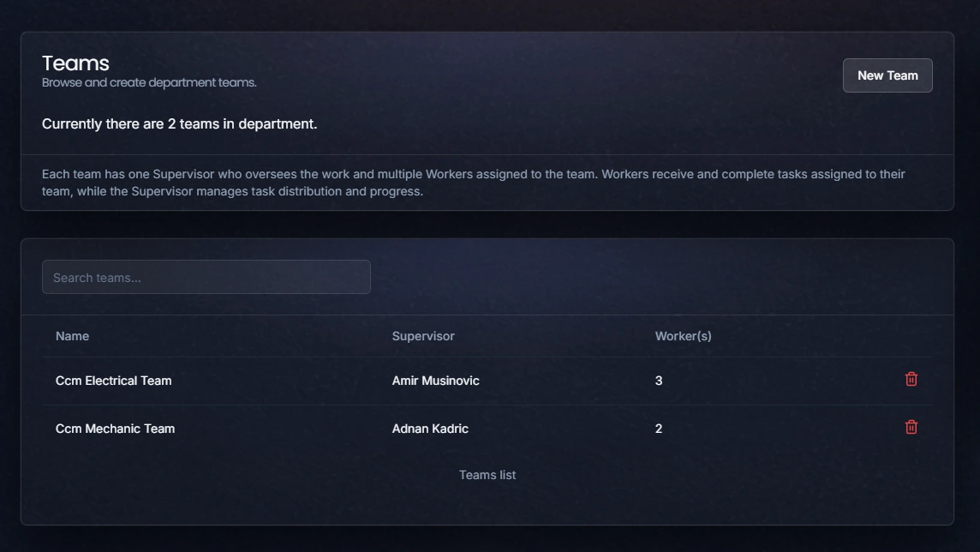Click supervisor Amir Musinovic

coord(436,381)
